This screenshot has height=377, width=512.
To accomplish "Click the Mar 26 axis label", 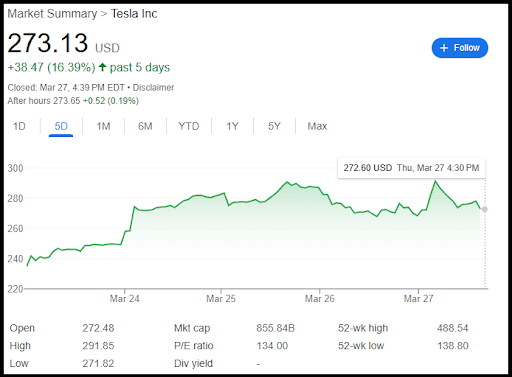I will click(x=320, y=298).
